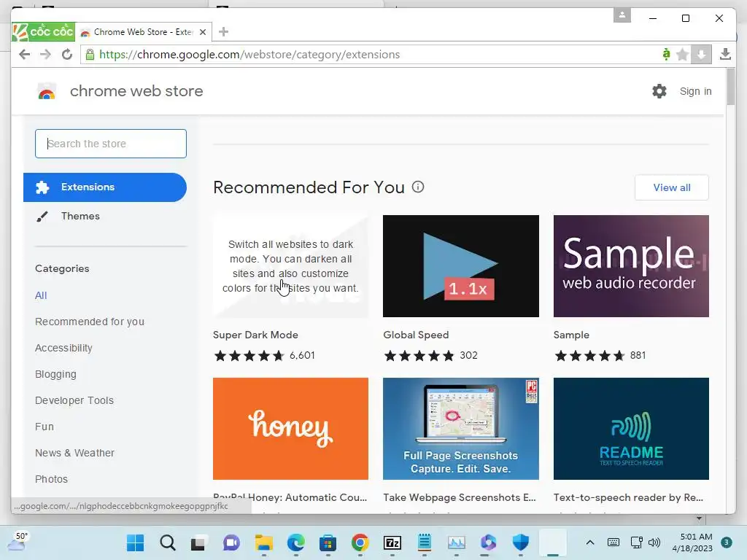This screenshot has width=747, height=560.
Task: Open the Developer Tools category
Action: tap(74, 400)
